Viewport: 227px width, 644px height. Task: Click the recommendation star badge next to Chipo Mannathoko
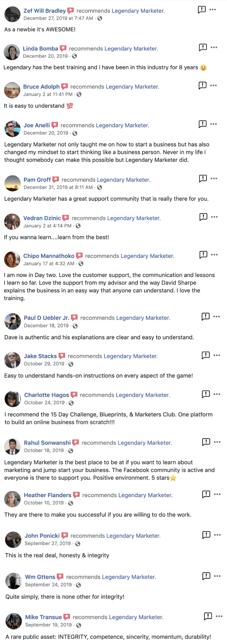79,256
